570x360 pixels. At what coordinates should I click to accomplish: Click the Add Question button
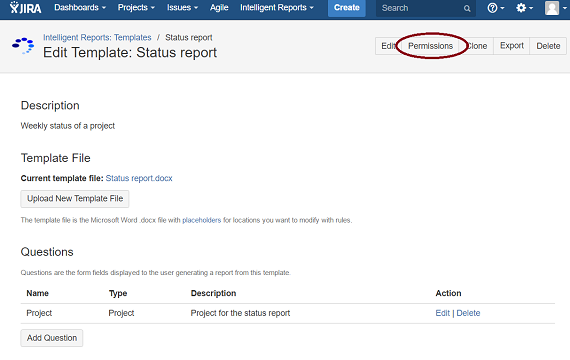point(52,338)
